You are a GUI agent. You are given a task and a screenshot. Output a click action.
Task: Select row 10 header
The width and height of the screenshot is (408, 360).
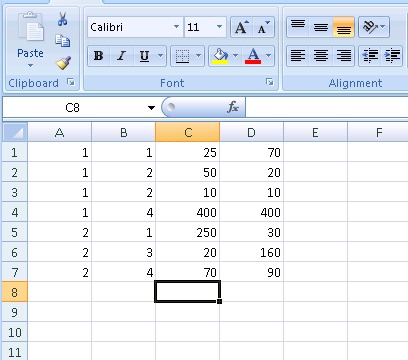point(15,332)
